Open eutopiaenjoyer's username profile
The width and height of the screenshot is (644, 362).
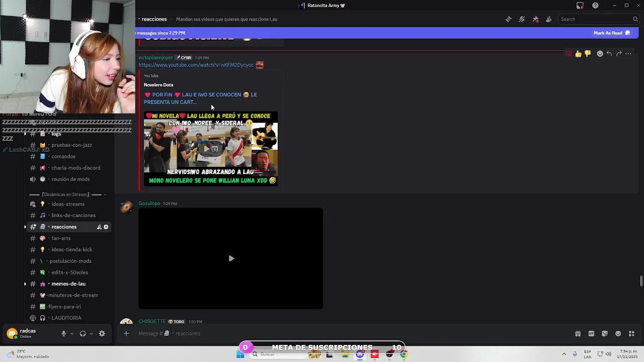click(155, 58)
